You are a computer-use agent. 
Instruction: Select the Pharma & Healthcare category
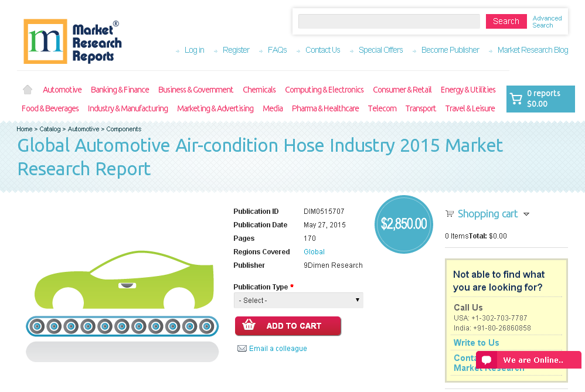click(325, 108)
